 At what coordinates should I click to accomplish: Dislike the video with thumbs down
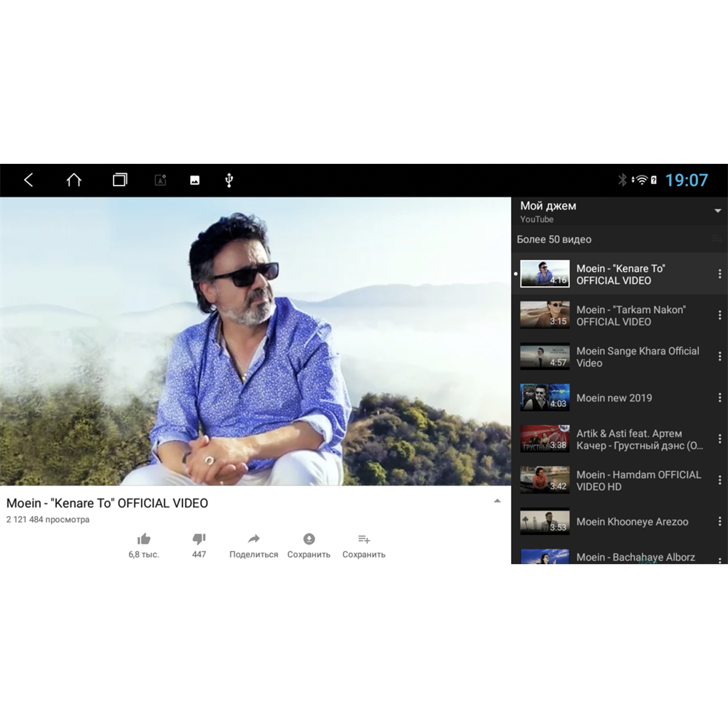199,539
